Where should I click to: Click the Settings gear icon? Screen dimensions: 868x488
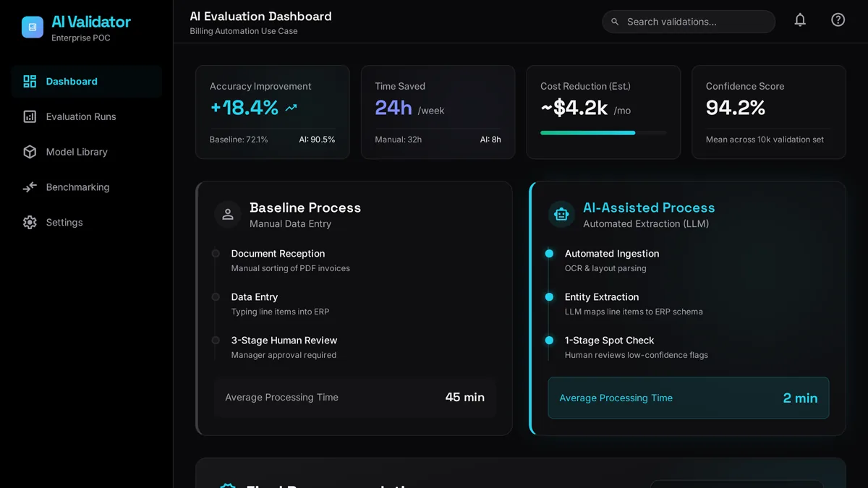(30, 223)
